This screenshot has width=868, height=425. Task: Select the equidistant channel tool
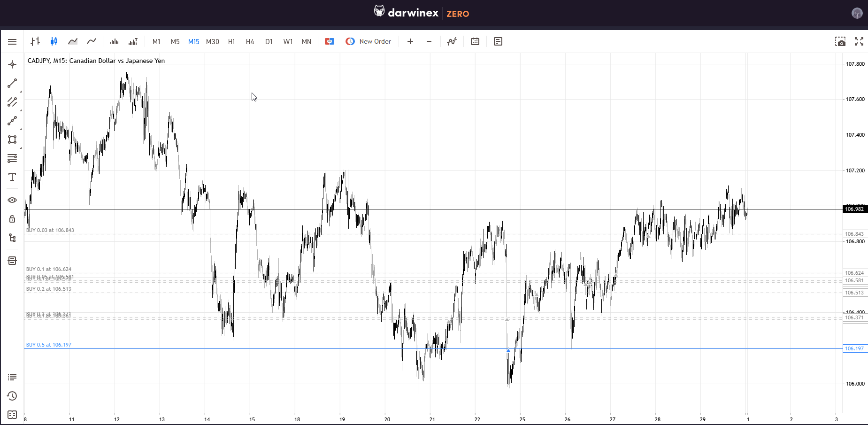pyautogui.click(x=12, y=102)
